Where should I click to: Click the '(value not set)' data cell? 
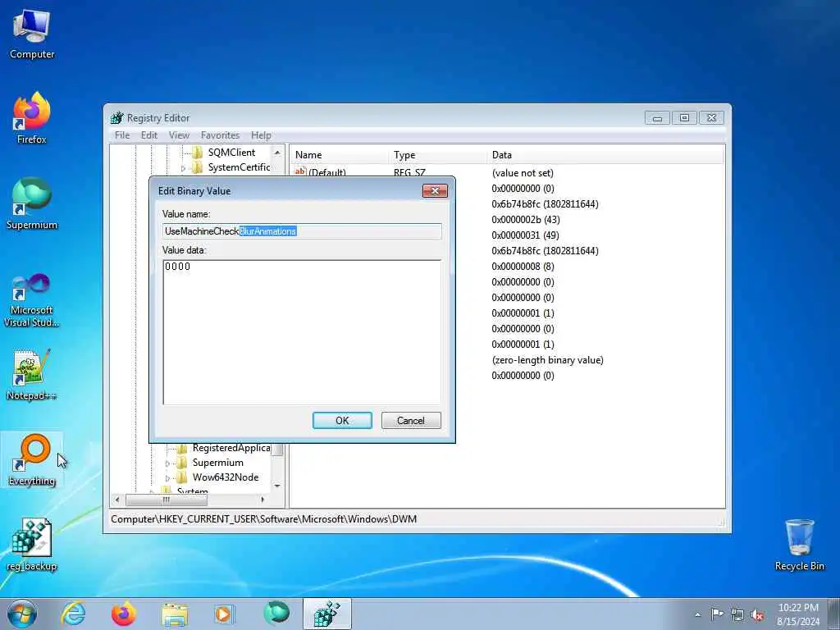pyautogui.click(x=523, y=173)
